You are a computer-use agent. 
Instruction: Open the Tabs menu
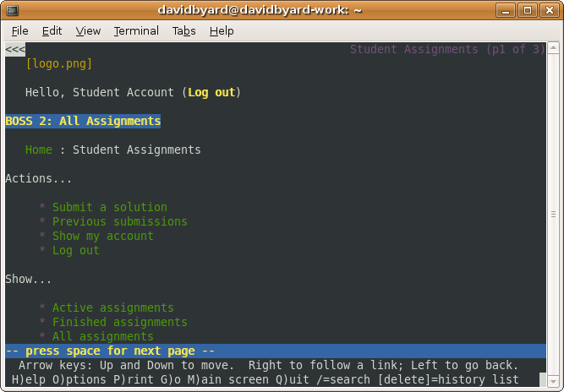click(x=183, y=30)
